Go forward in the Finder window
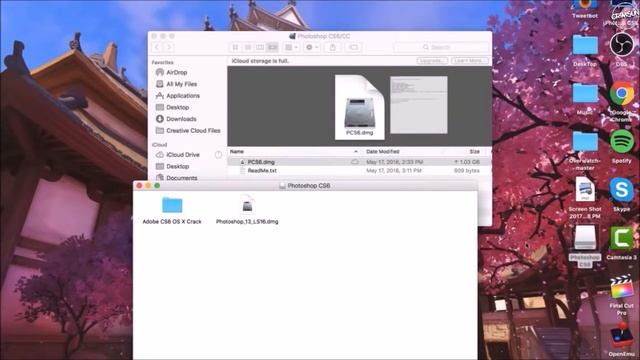The image size is (640, 360). [x=169, y=47]
